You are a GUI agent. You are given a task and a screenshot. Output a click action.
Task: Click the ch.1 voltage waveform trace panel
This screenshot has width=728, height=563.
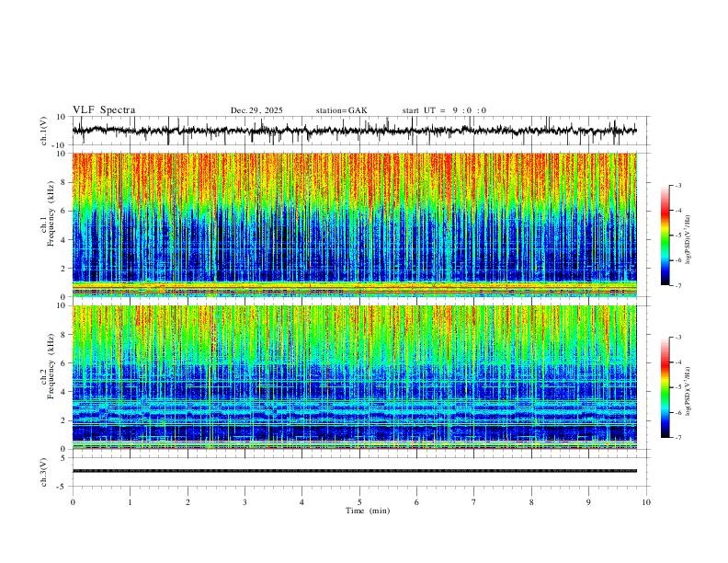point(360,131)
